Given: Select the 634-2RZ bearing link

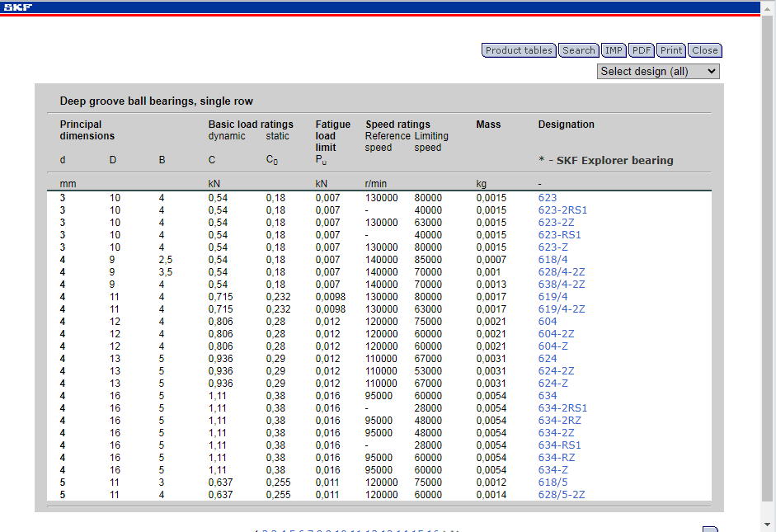Looking at the screenshot, I should pos(559,421).
